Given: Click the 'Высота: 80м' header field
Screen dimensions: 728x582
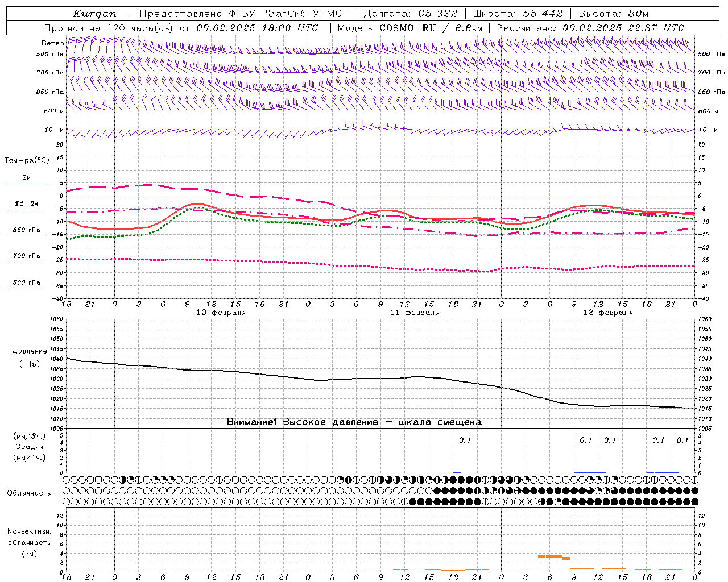Looking at the screenshot, I should [614, 14].
